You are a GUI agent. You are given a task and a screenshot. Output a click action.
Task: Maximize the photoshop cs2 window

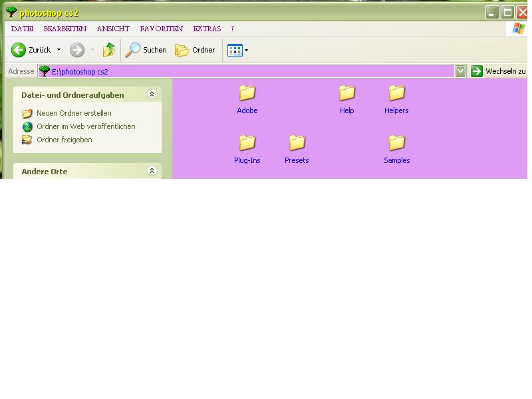pyautogui.click(x=507, y=13)
